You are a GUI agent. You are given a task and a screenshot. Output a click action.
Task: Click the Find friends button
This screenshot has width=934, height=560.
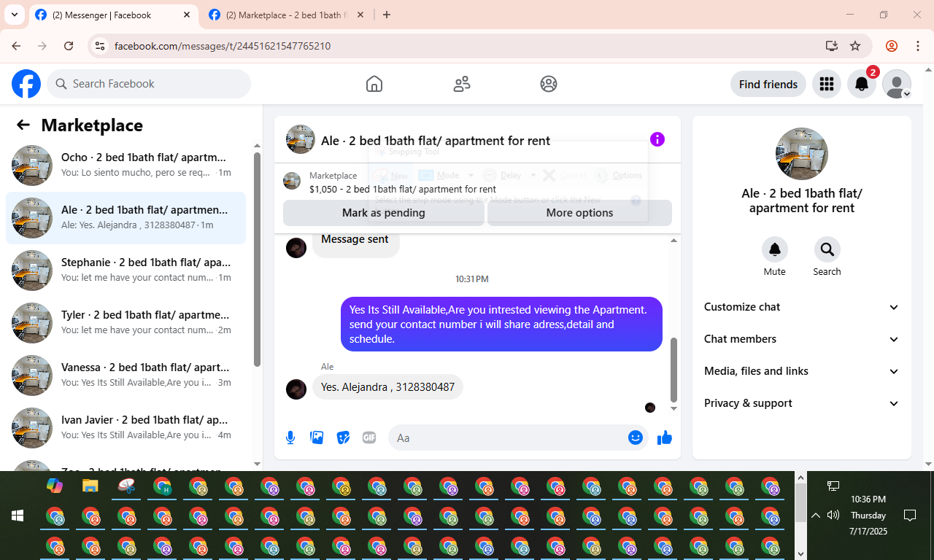(x=768, y=84)
